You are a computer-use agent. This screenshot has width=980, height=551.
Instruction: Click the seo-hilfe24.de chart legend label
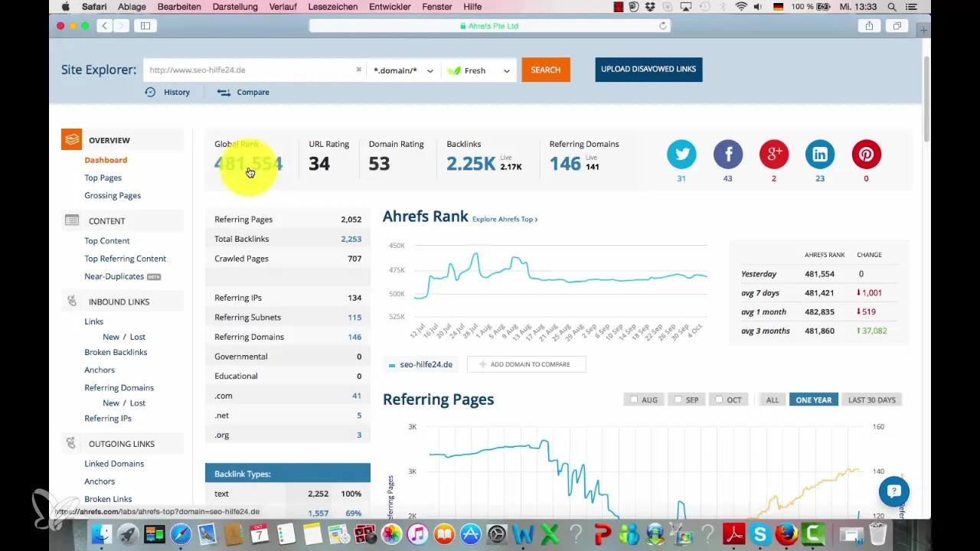pyautogui.click(x=426, y=364)
